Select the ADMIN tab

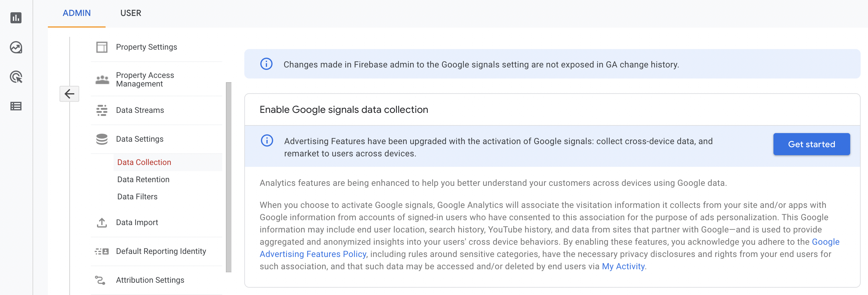coord(77,13)
